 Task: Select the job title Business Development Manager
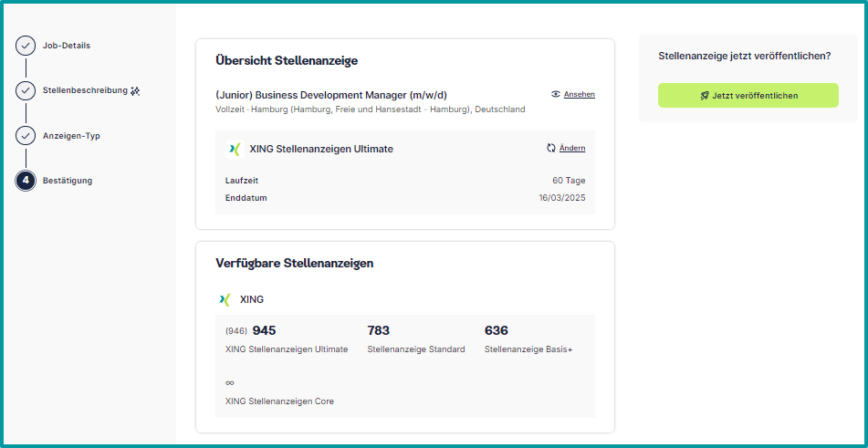331,95
